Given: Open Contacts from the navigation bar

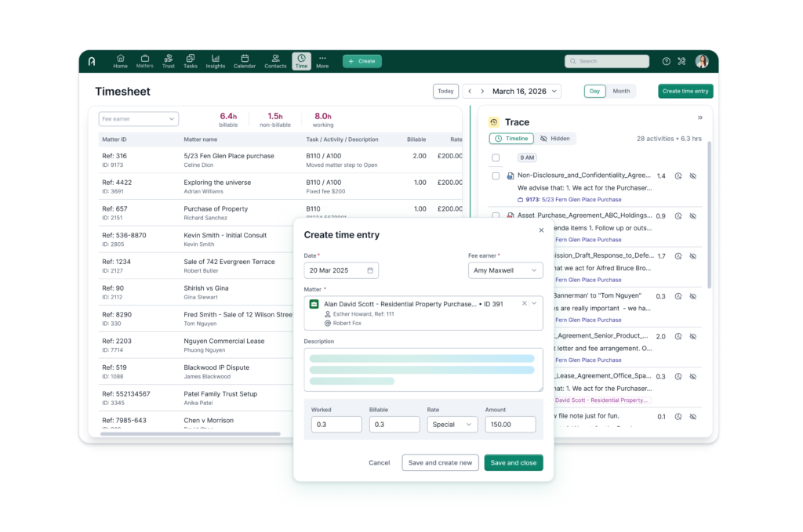Looking at the screenshot, I should 275,61.
